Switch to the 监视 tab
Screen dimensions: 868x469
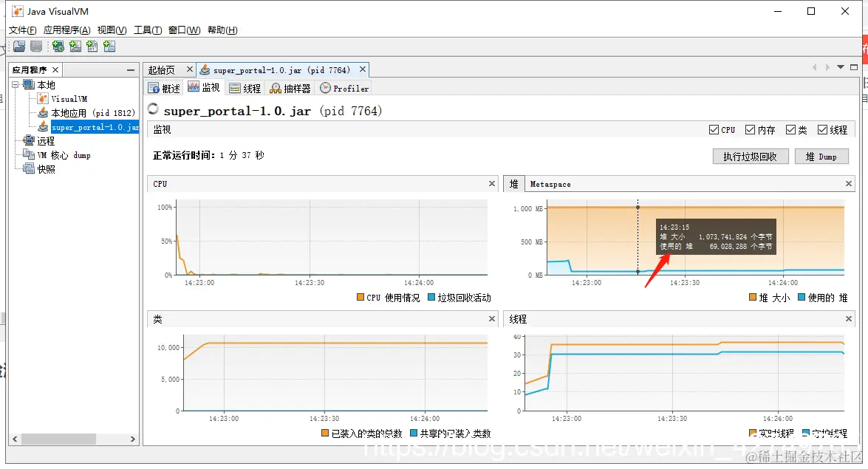coord(204,87)
